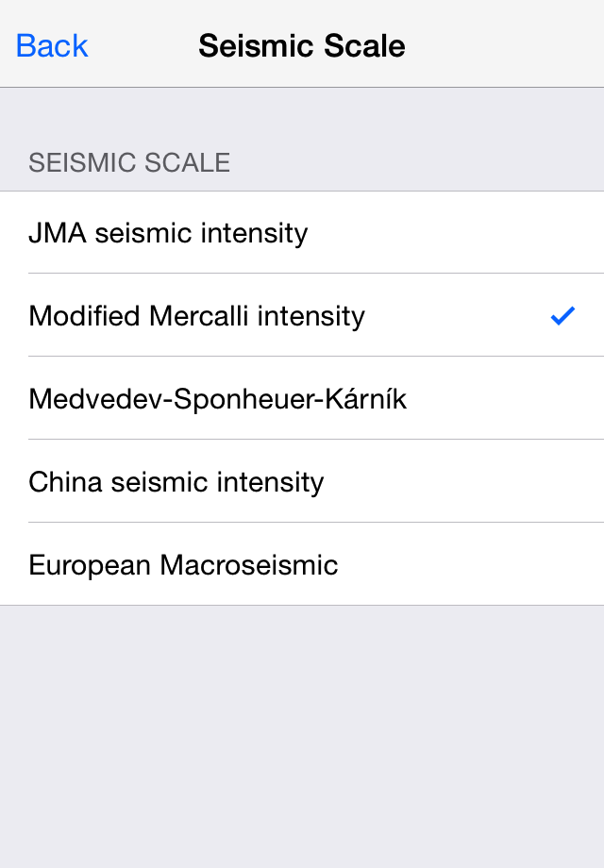
Task: Tap the Medvedev-Sponheuer-Kárník label text
Action: click(217, 399)
